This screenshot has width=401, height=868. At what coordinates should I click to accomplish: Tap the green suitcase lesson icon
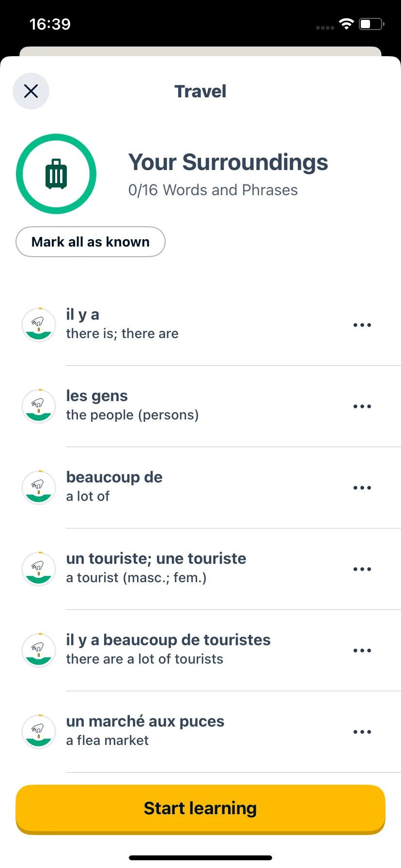click(x=56, y=174)
